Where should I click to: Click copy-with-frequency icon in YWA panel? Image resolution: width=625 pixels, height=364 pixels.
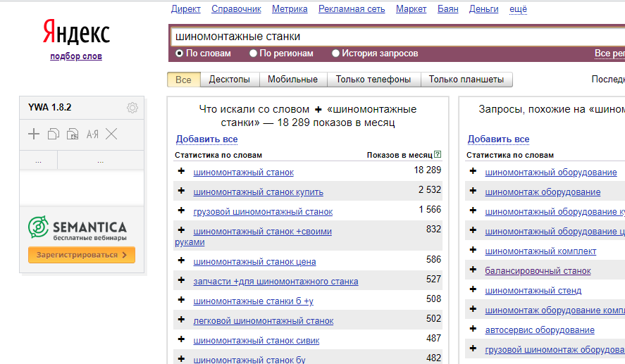point(73,134)
